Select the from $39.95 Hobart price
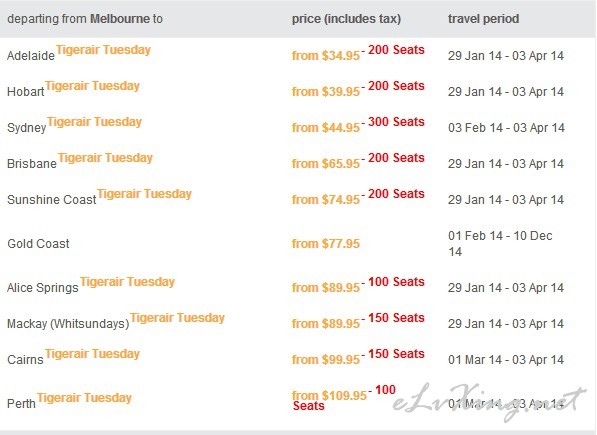Screen dimensions: 597x435 tap(326, 92)
